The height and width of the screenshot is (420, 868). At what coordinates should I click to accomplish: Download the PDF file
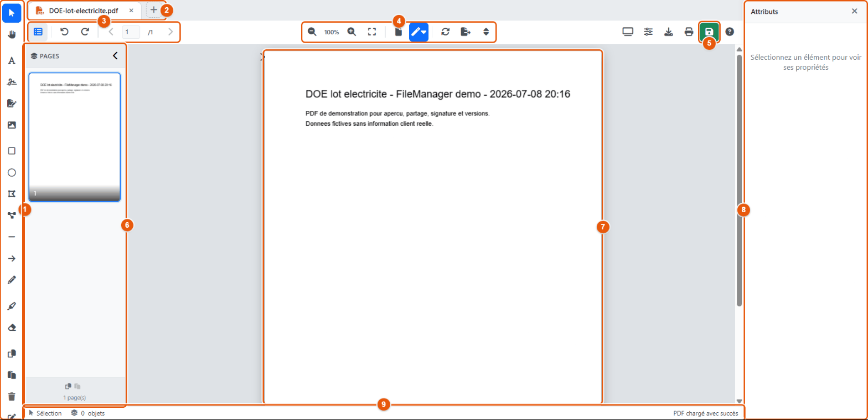point(669,32)
